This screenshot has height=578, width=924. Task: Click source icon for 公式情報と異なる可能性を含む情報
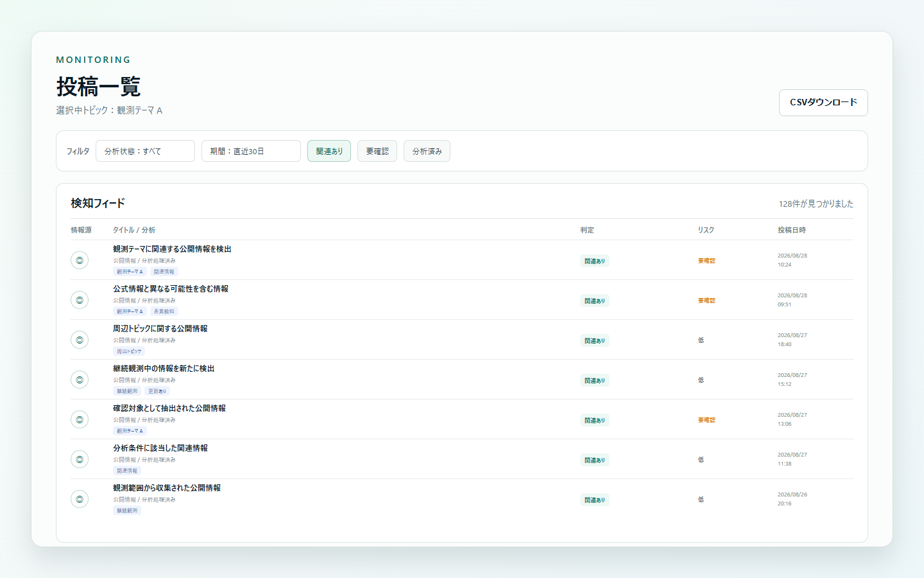(80, 300)
